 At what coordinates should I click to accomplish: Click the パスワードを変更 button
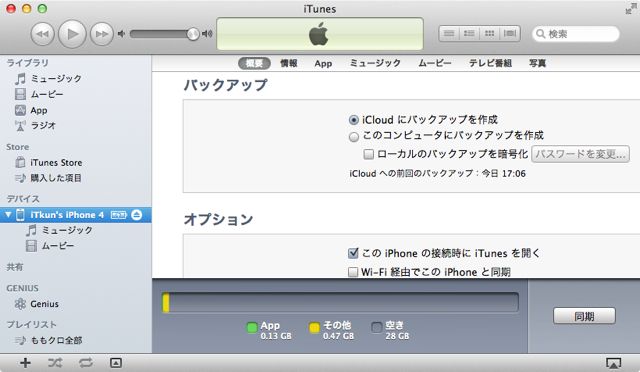(x=580, y=154)
